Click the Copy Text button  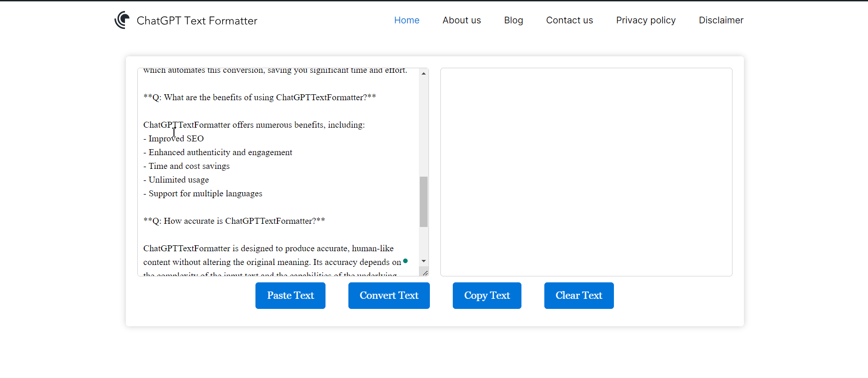[x=487, y=296]
